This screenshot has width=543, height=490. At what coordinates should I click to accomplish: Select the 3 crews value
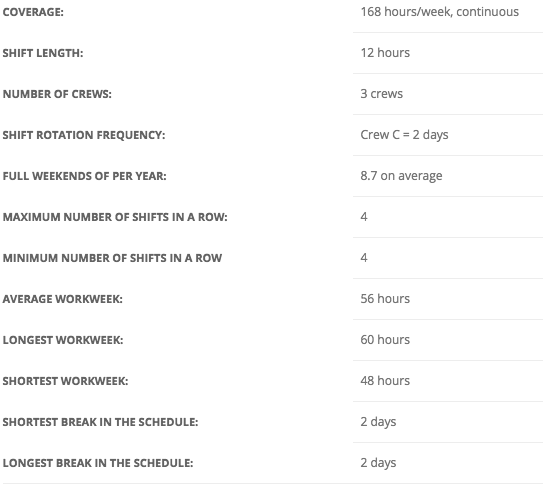point(382,94)
